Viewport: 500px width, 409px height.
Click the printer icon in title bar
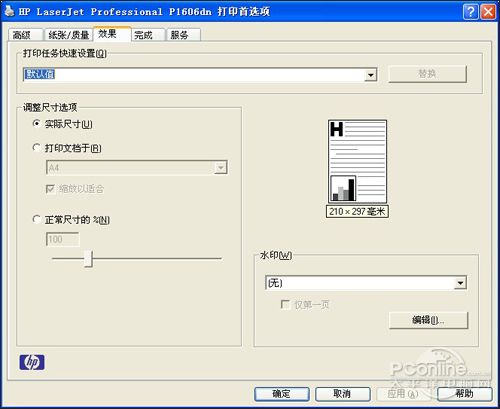10,11
